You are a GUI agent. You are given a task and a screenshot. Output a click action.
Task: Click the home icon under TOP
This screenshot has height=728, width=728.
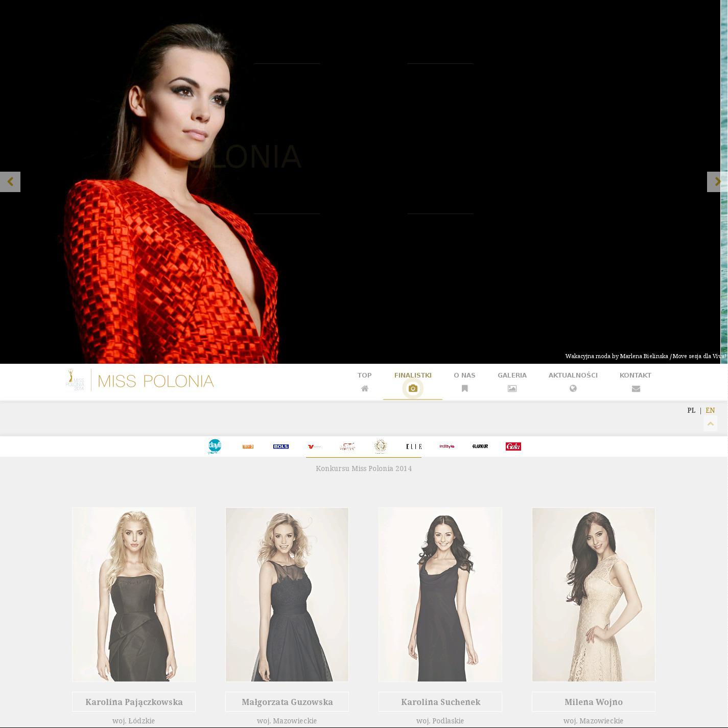364,389
